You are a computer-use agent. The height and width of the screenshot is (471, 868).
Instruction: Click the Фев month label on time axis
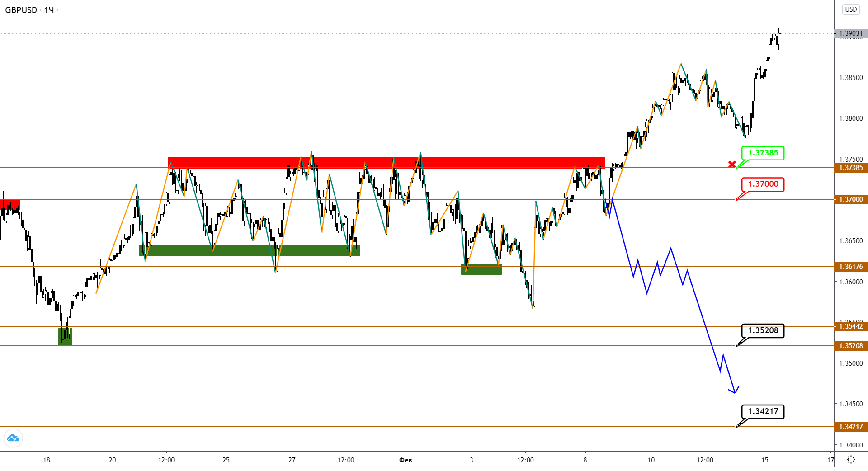[x=406, y=460]
